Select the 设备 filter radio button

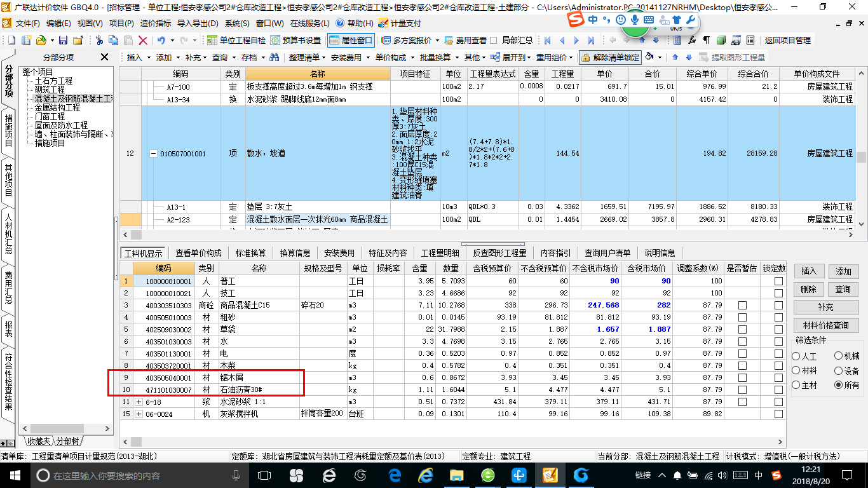[x=839, y=370]
